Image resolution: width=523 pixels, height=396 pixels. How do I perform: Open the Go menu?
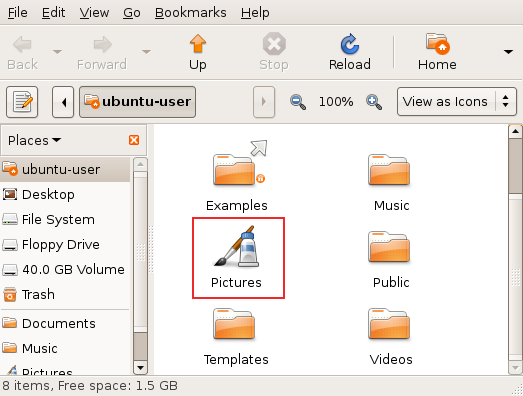[x=132, y=13]
